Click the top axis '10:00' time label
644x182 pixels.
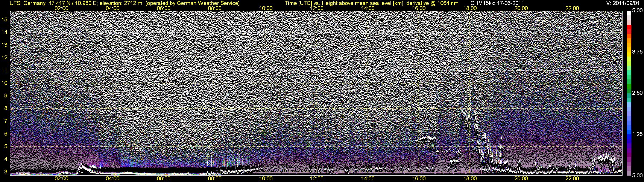click(x=266, y=8)
